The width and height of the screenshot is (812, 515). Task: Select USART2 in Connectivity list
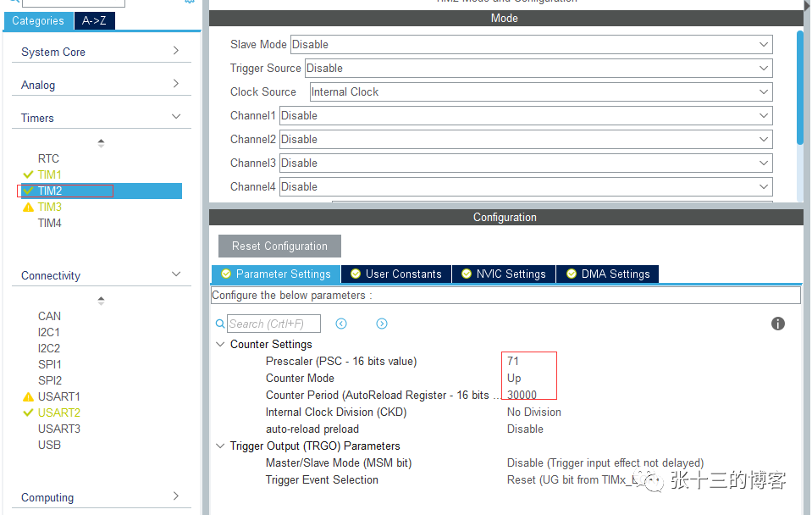coord(59,413)
